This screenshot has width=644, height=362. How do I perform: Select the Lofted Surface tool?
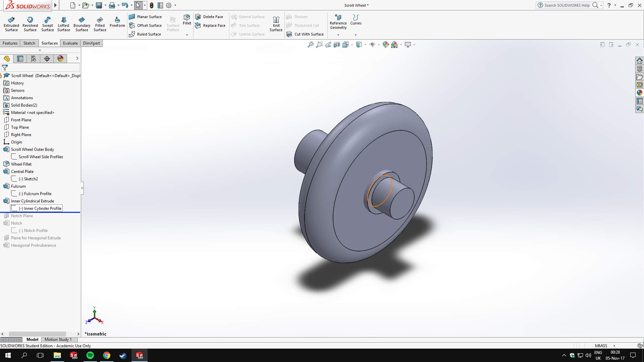coord(64,24)
